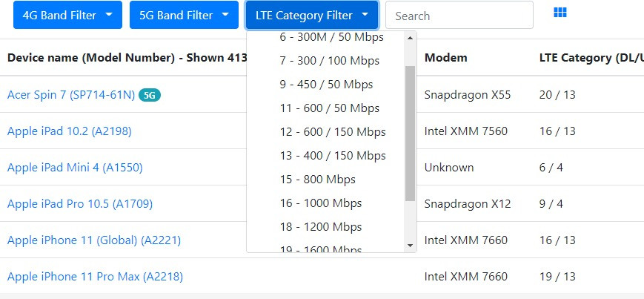This screenshot has height=299, width=644.
Task: Click the dropdown list scroll down arrow
Action: pos(410,246)
